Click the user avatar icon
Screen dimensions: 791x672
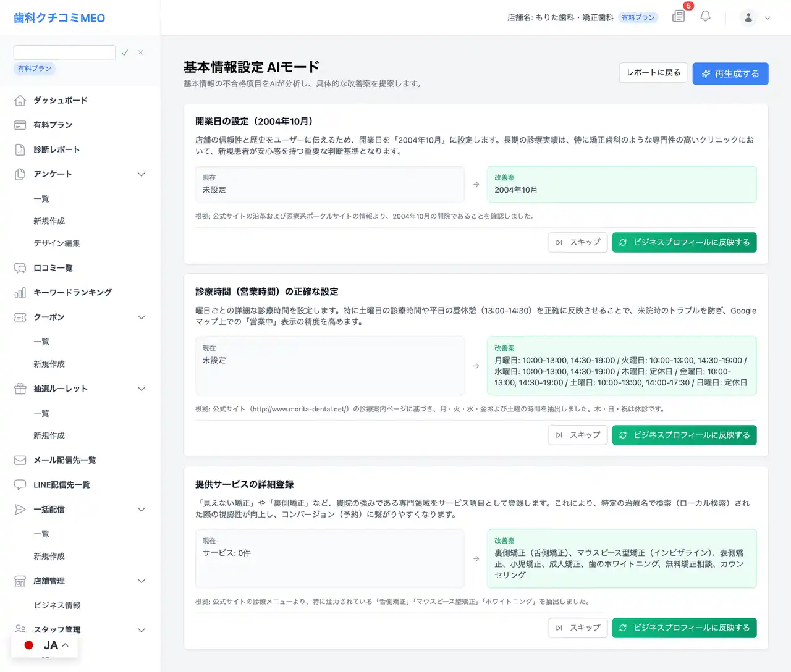click(748, 18)
